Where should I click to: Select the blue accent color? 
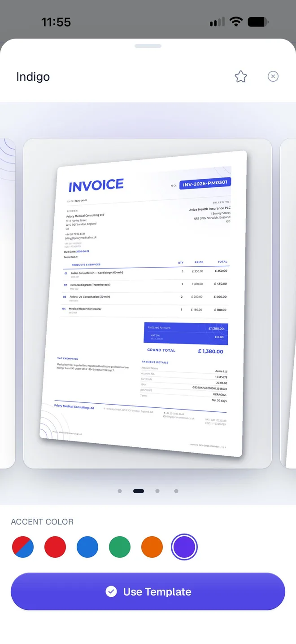point(87,547)
